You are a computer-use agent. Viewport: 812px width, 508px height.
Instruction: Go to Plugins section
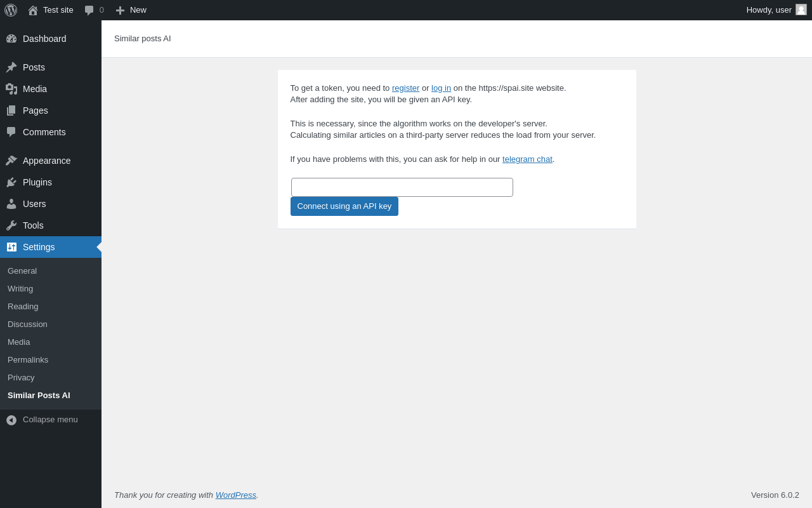pos(51,182)
